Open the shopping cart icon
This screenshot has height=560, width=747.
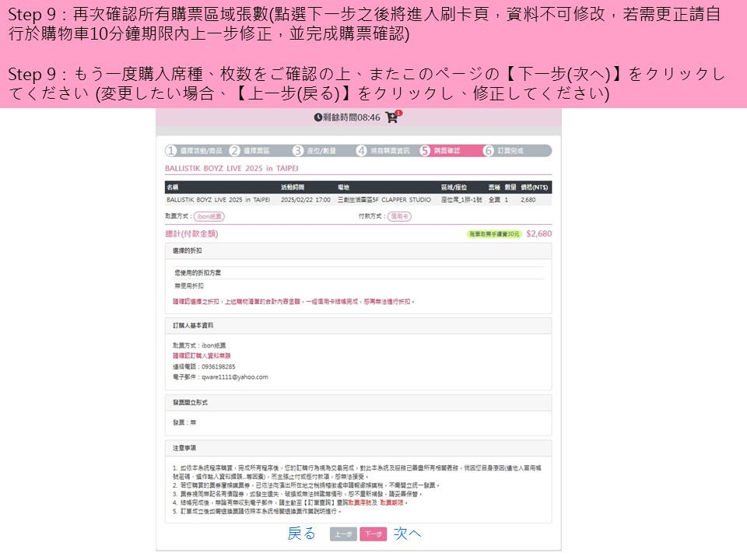391,117
